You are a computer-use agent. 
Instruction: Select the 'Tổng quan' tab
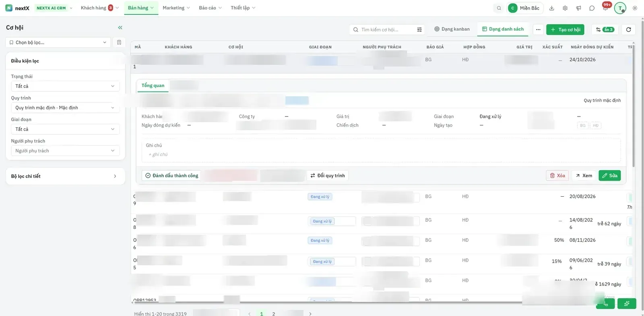[x=153, y=85]
